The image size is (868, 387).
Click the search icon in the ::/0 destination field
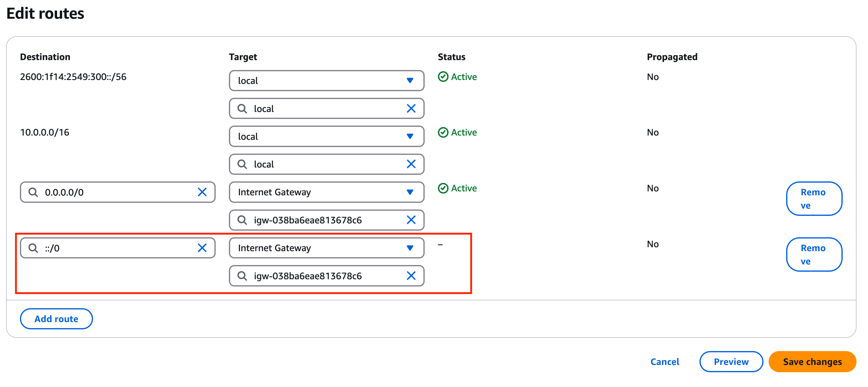[x=33, y=248]
